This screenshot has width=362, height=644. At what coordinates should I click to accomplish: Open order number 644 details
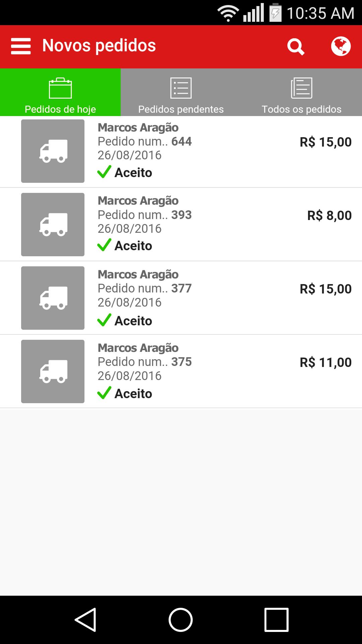click(x=145, y=142)
